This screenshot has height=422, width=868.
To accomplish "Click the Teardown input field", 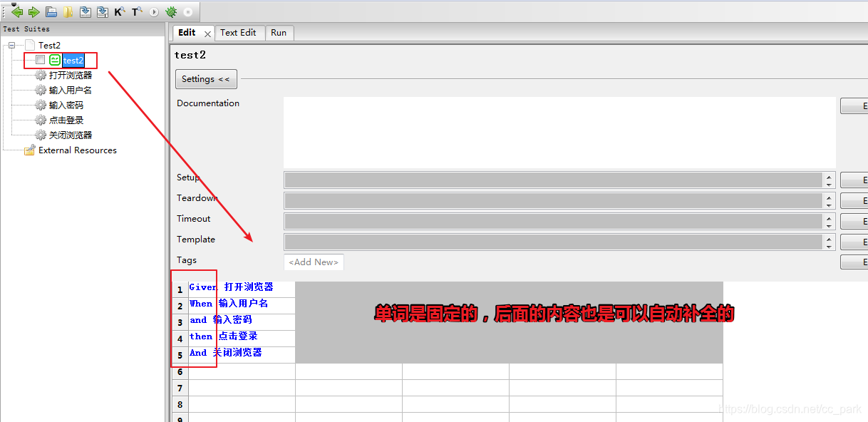I will pos(554,200).
